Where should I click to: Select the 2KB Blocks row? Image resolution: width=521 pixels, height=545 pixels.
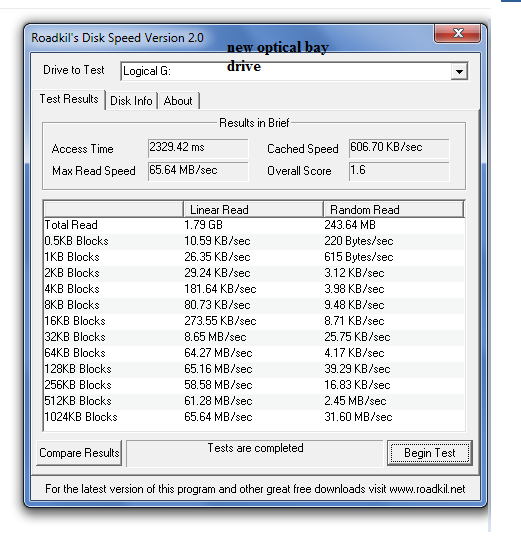pyautogui.click(x=254, y=273)
